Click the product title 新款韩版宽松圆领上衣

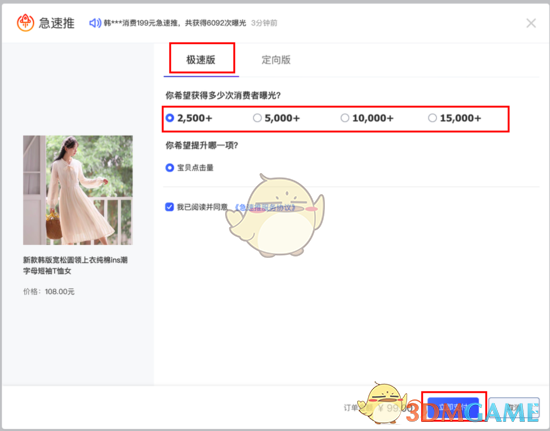pyautogui.click(x=75, y=265)
